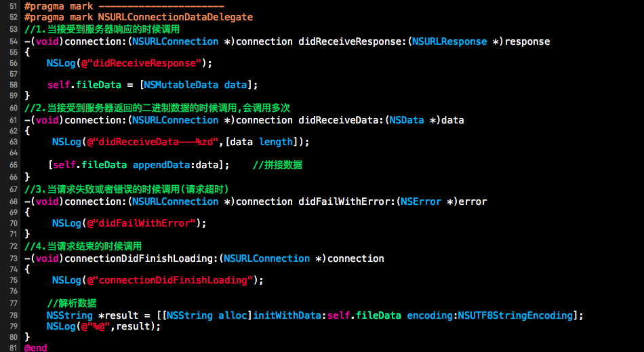Click 'initWithData' on line 78
644x352 pixels.
coord(287,315)
